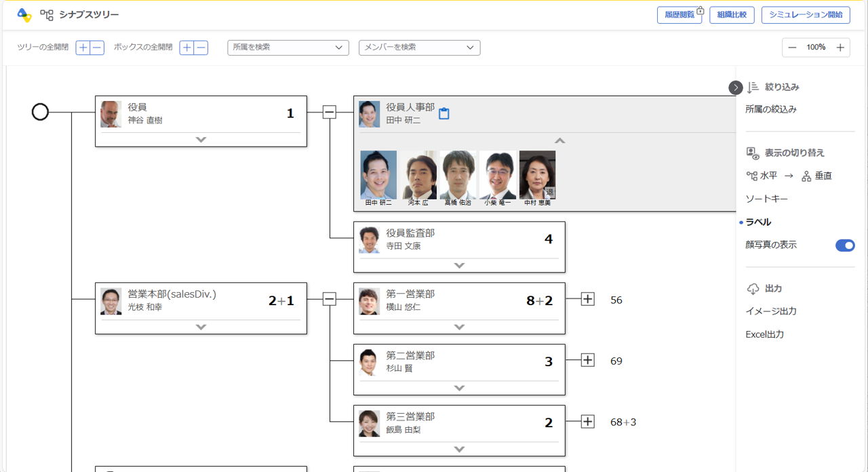Select the ラベル option in side panel
868x472 pixels.
tap(758, 222)
